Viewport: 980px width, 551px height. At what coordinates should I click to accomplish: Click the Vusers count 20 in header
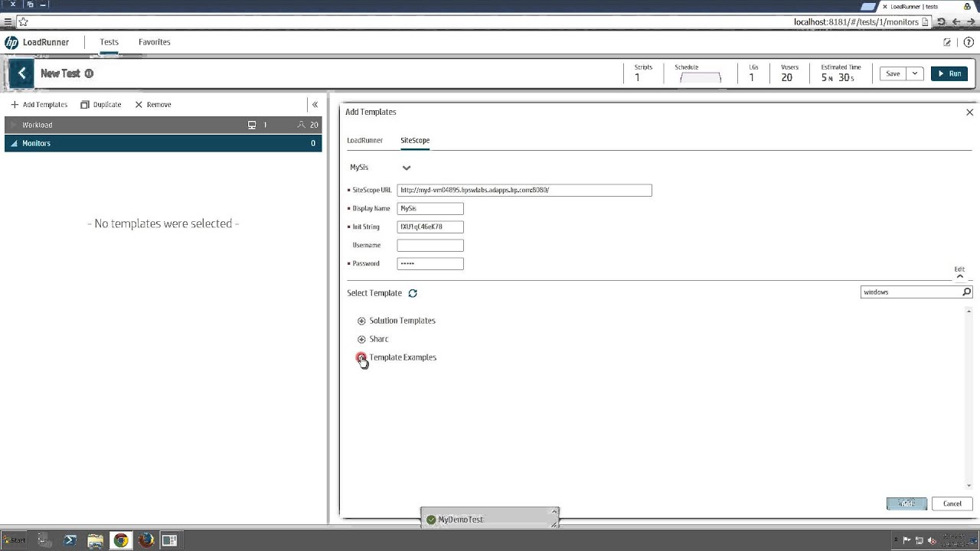point(787,78)
